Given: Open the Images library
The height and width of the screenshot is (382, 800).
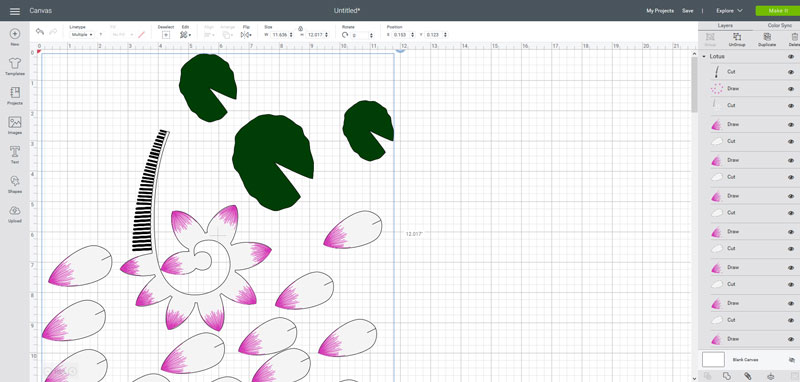Looking at the screenshot, I should click(15, 125).
